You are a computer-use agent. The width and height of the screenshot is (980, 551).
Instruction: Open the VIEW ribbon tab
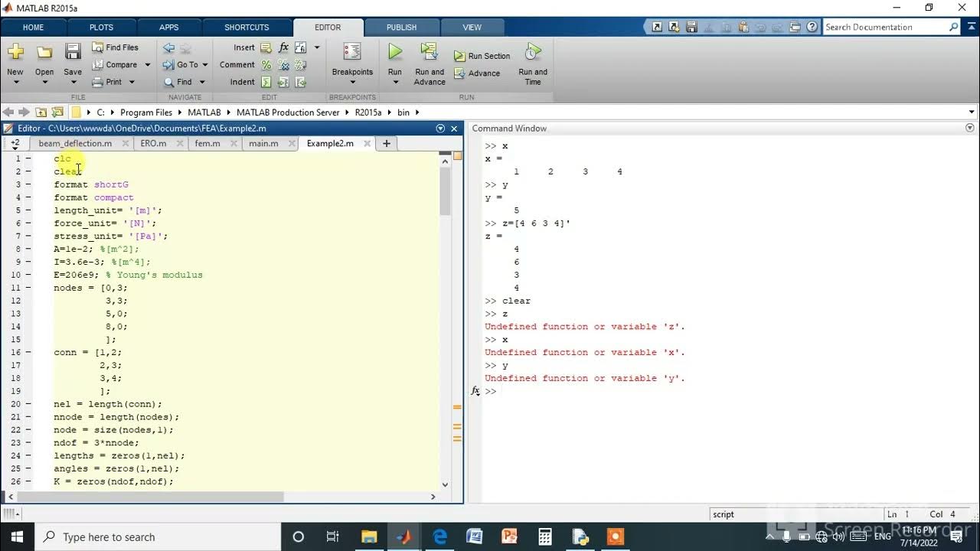point(472,28)
